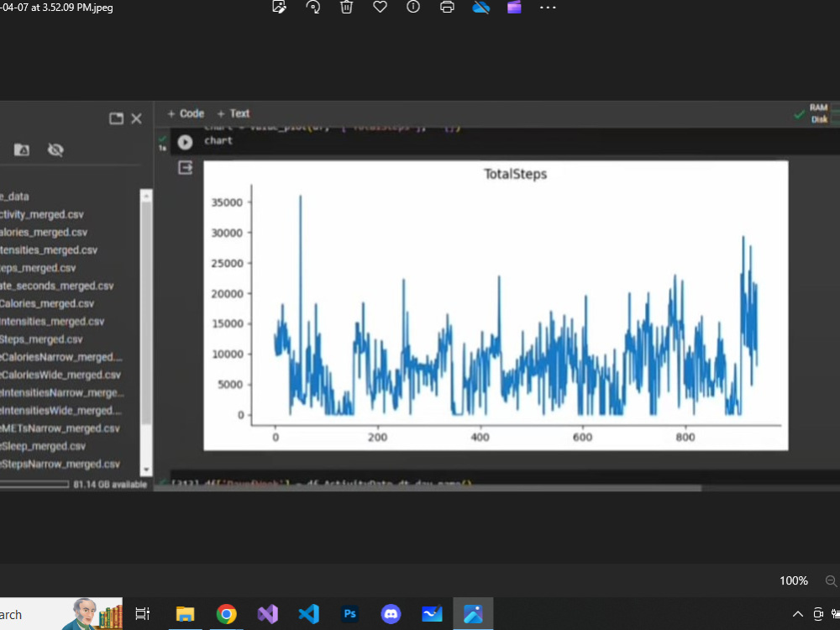
Task: Open Task View on the taskbar
Action: coord(143,614)
